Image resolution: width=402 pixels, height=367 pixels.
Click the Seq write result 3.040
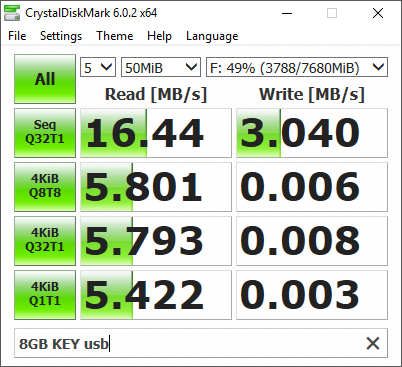[x=312, y=133]
